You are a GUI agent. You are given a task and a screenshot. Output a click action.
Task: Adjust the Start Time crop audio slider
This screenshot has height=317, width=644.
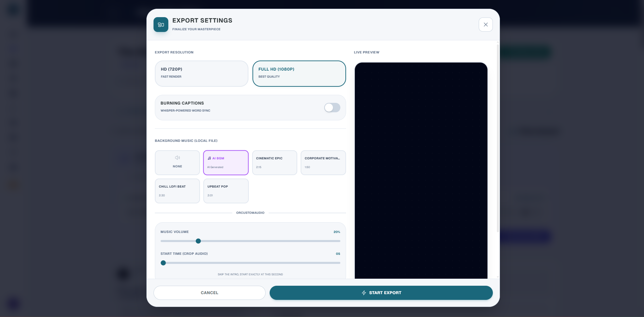point(250,263)
